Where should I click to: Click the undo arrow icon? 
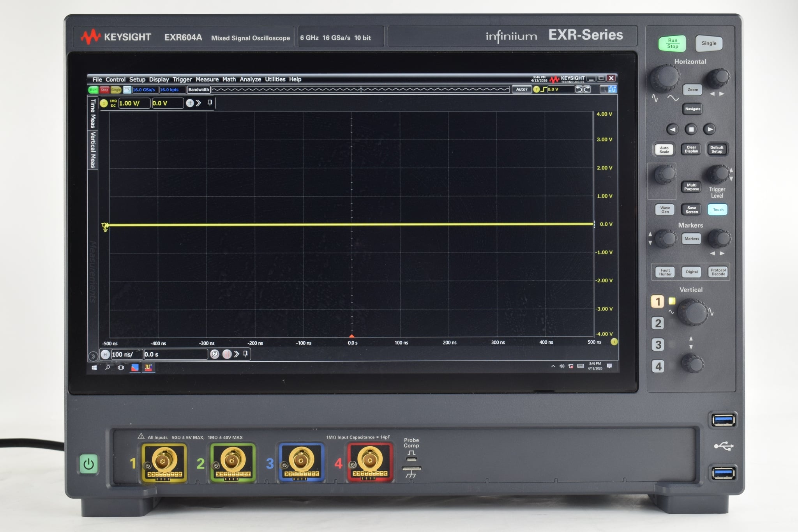coord(579,89)
